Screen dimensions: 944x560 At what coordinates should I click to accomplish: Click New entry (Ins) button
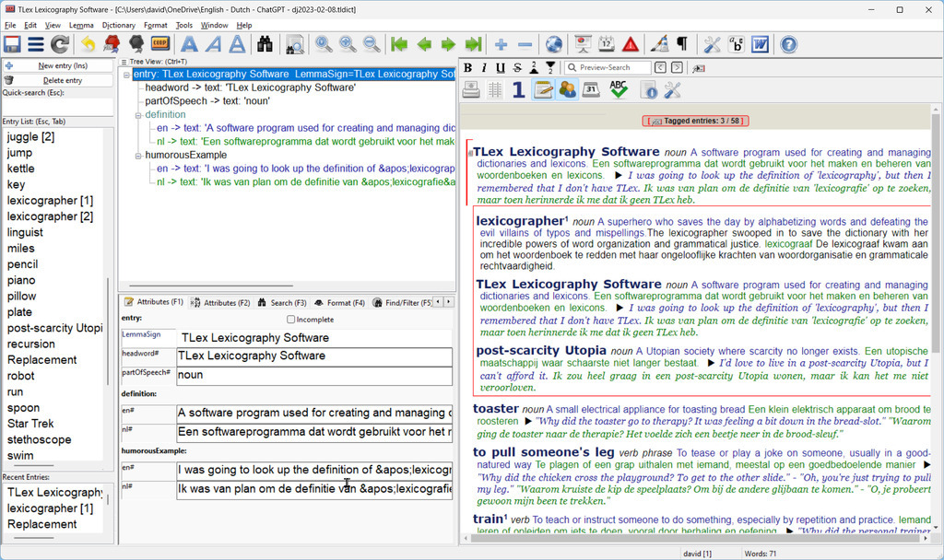pyautogui.click(x=58, y=65)
